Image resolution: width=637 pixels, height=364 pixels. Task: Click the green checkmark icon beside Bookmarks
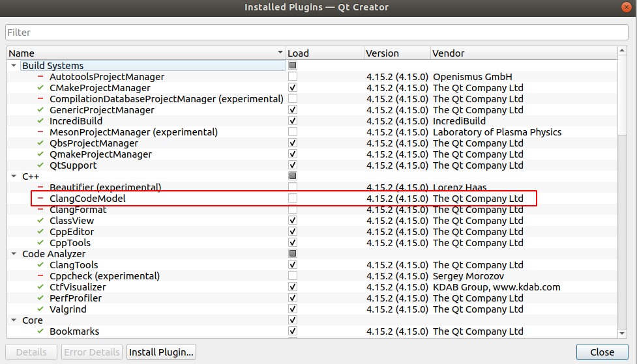40,331
